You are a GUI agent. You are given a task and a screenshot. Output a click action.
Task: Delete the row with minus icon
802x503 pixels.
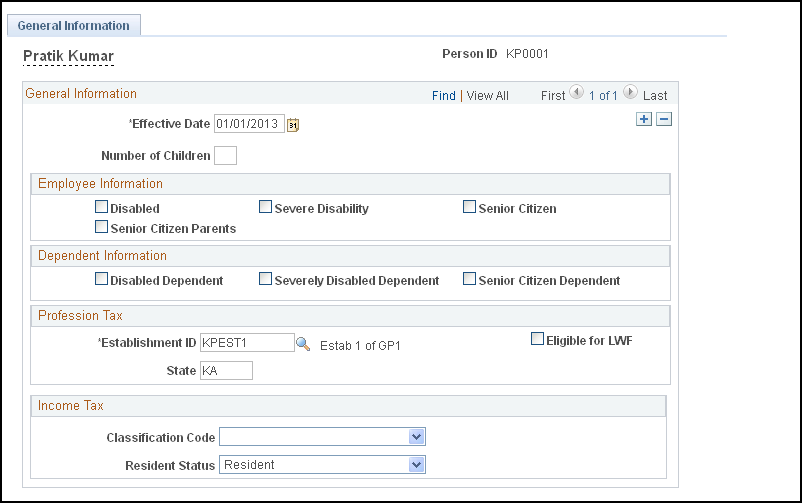pos(664,119)
